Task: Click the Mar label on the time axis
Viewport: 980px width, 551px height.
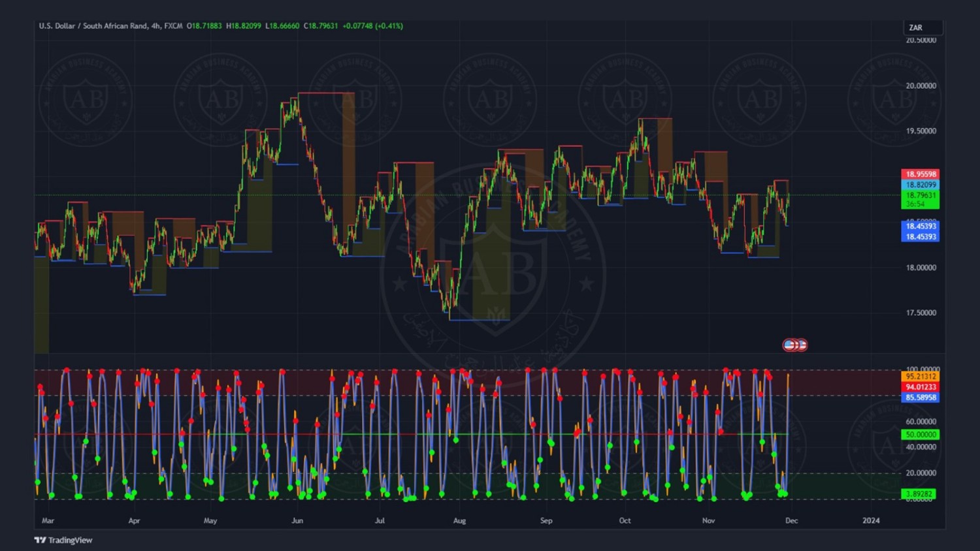Action: click(48, 520)
